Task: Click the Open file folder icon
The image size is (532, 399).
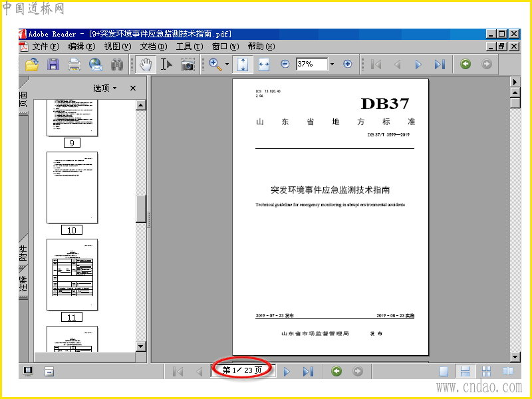Action: pos(32,64)
